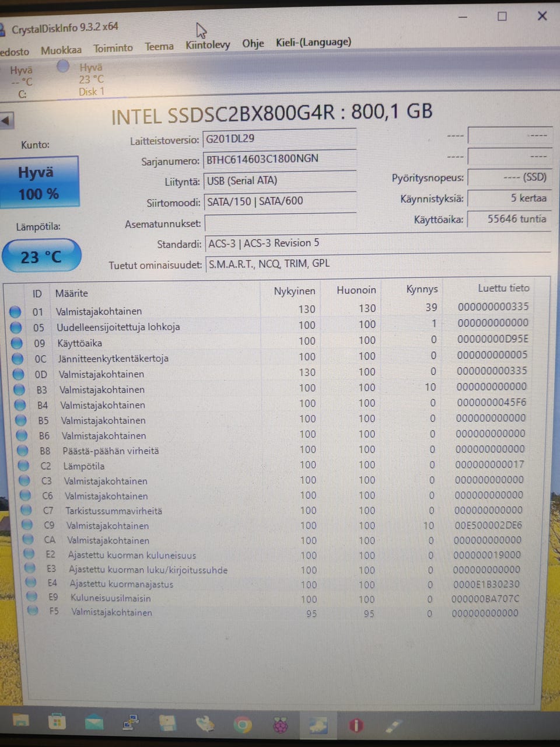Viewport: 560px width, 747px height.
Task: Open the Ohje menu
Action: [253, 43]
